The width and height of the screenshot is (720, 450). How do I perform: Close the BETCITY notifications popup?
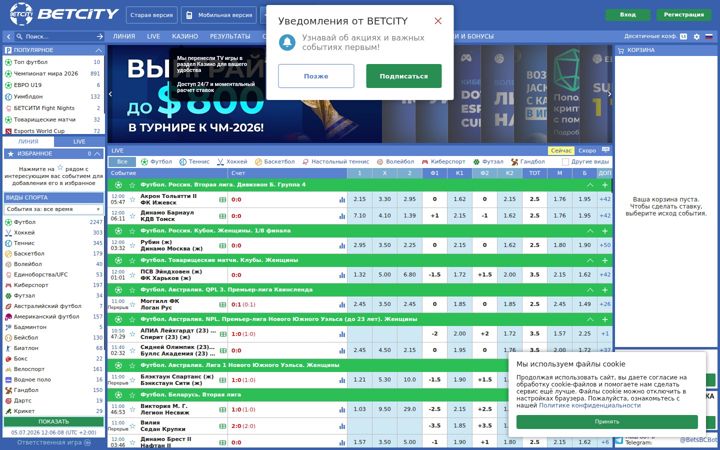coord(438,21)
